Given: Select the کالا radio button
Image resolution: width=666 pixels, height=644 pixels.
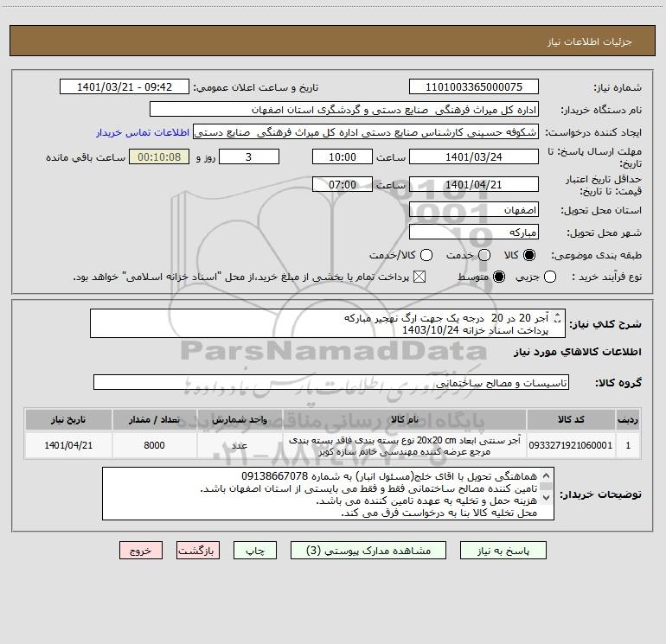Looking at the screenshot, I should click(529, 255).
